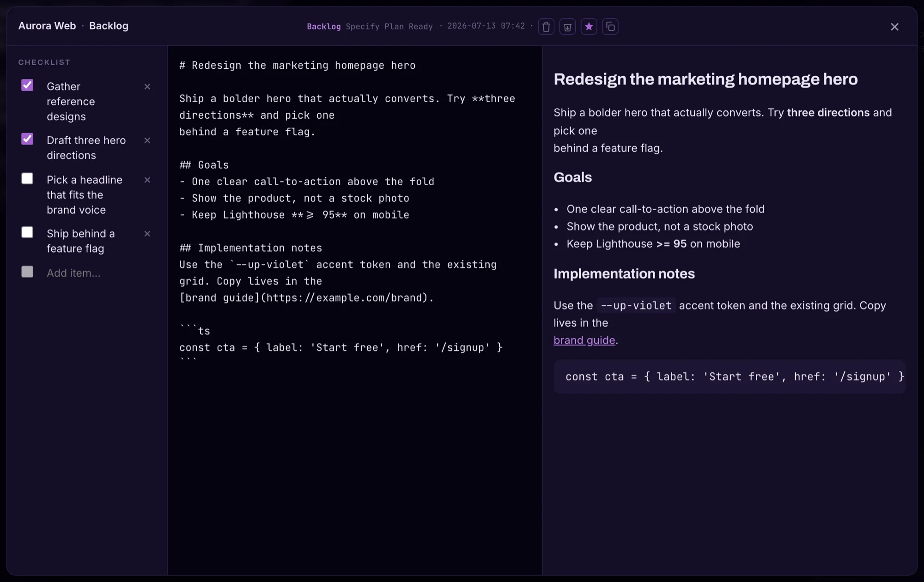Check 'Pick a headline that fits the brand voice'
924x582 pixels.
click(x=27, y=179)
